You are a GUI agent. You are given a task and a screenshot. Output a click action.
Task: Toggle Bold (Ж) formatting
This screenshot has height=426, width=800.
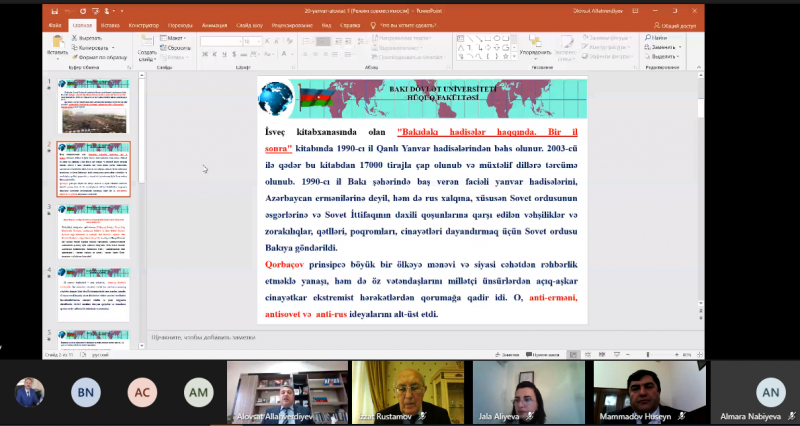(205, 54)
